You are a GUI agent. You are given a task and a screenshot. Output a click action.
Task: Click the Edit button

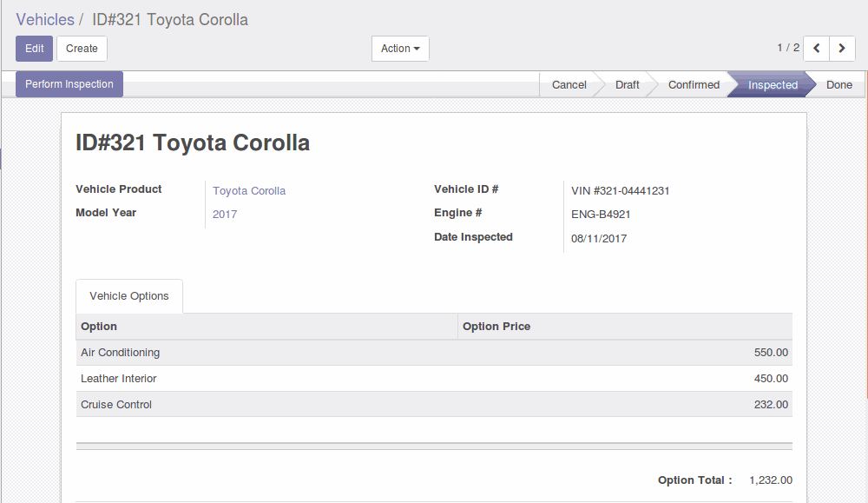tap(35, 49)
